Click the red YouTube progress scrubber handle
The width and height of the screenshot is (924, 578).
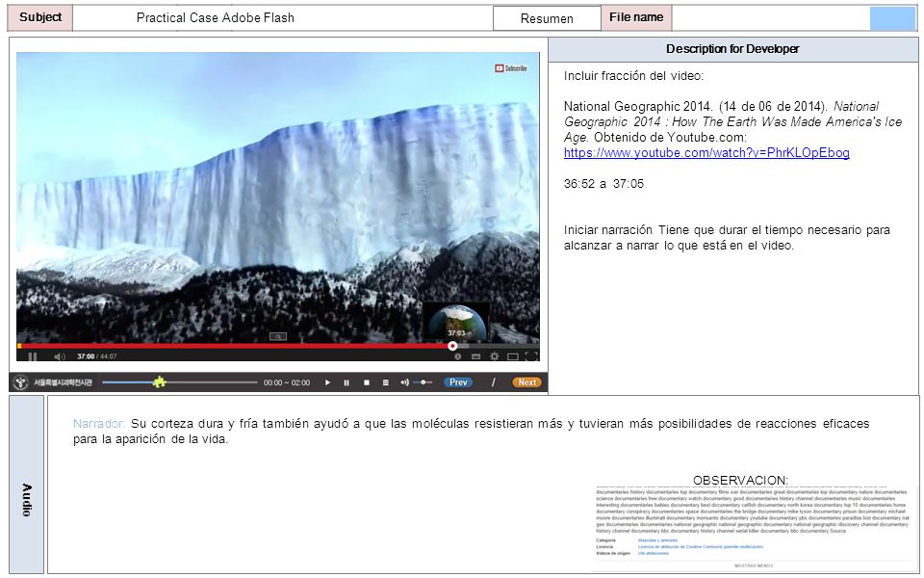[x=452, y=346]
